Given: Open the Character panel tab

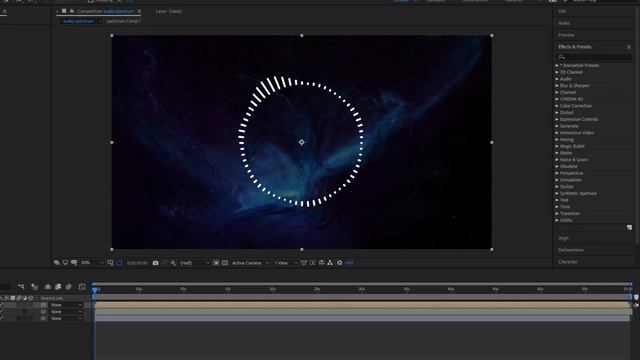Looking at the screenshot, I should point(568,262).
